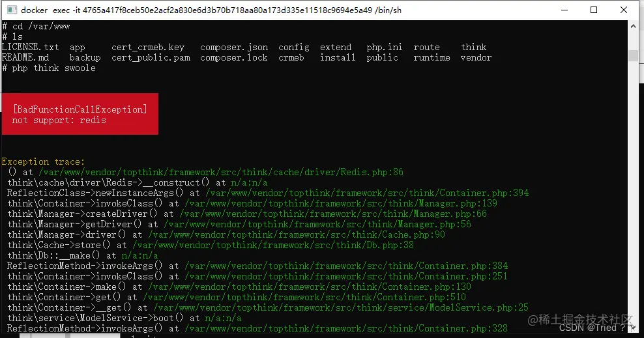
Task: Click the Container.php:130 path
Action: [310, 287]
